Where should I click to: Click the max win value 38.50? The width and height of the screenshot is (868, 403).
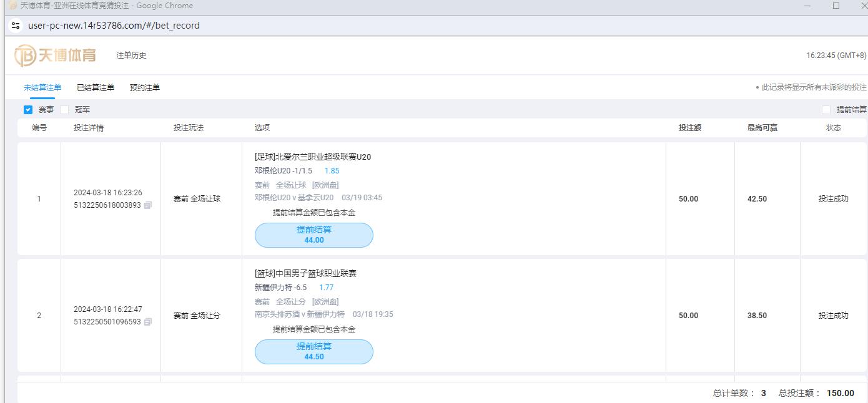coord(757,316)
